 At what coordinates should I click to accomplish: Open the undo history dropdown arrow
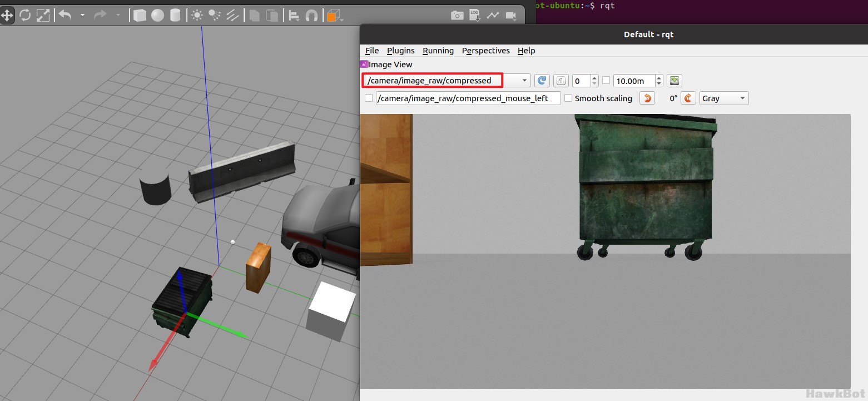click(82, 15)
